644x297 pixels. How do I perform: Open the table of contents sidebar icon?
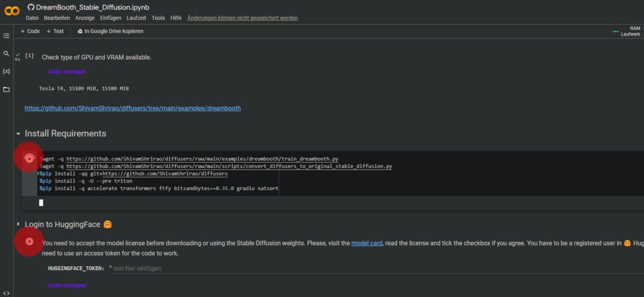click(6, 35)
